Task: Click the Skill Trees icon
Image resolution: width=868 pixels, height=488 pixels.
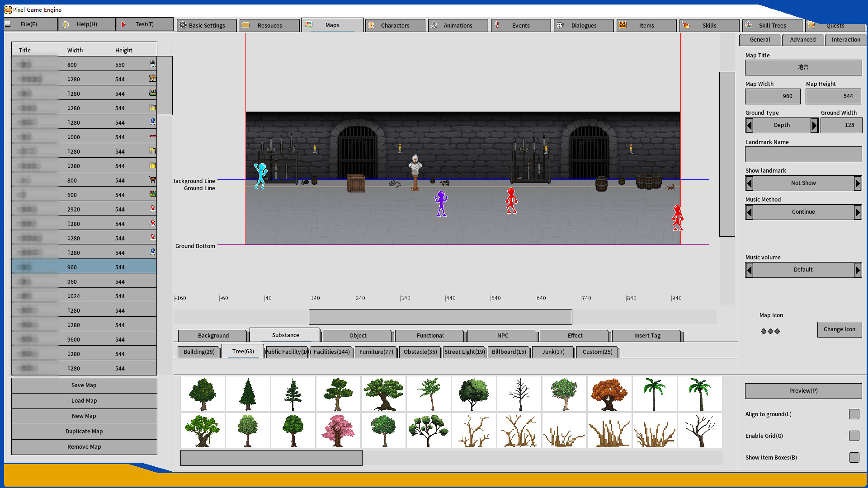Action: [x=749, y=25]
